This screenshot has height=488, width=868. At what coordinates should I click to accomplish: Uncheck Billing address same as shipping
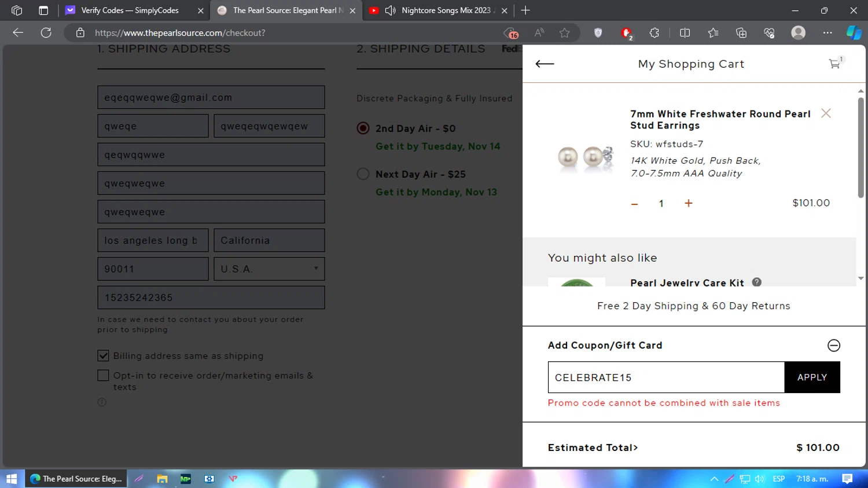pyautogui.click(x=103, y=355)
